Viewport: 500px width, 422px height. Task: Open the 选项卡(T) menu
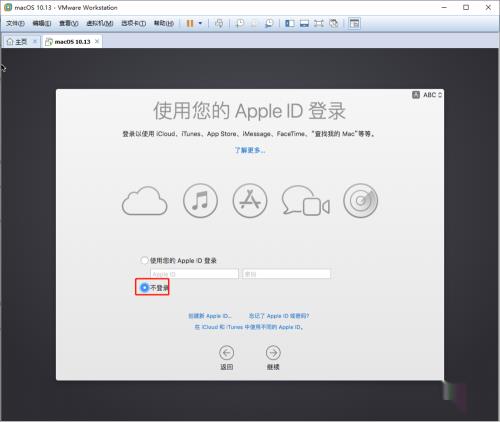[133, 23]
